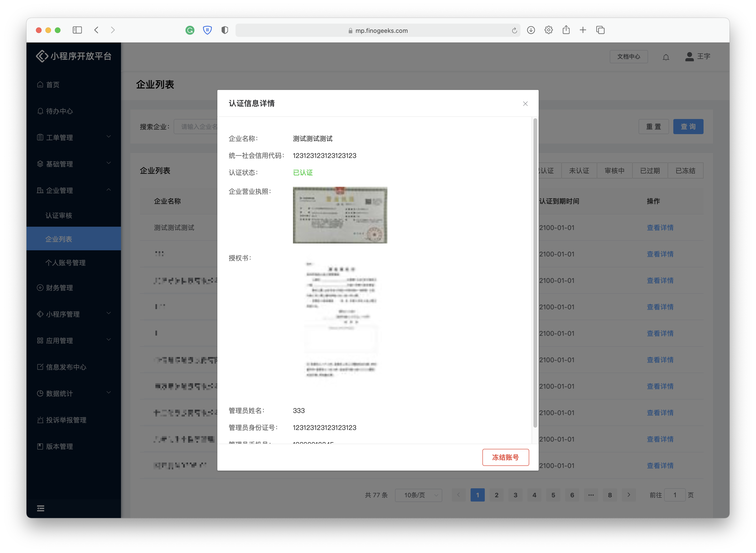This screenshot has width=756, height=553.
Task: Go to pagination page 5
Action: click(553, 495)
